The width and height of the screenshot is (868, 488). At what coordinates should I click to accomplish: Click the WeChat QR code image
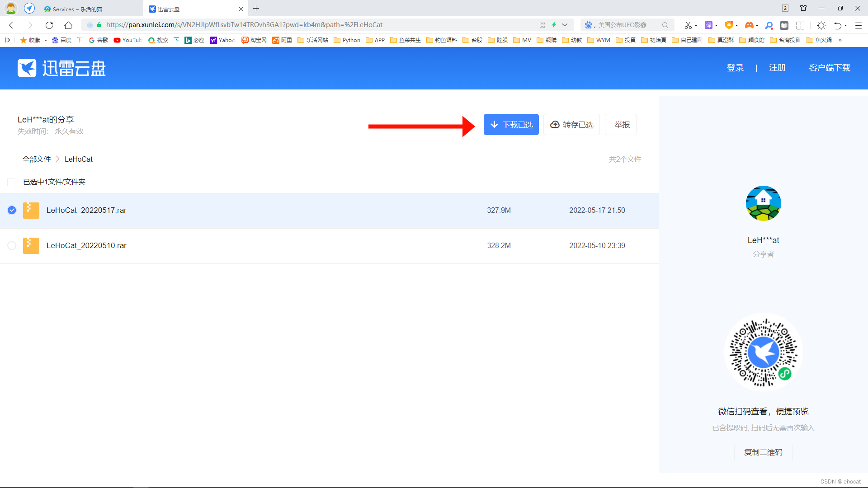(763, 352)
